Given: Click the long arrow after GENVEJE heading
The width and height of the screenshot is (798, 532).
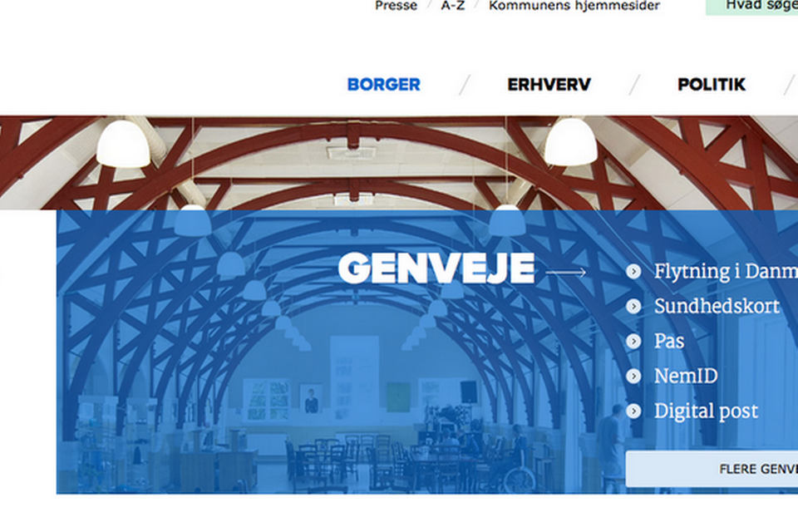Looking at the screenshot, I should [x=565, y=273].
